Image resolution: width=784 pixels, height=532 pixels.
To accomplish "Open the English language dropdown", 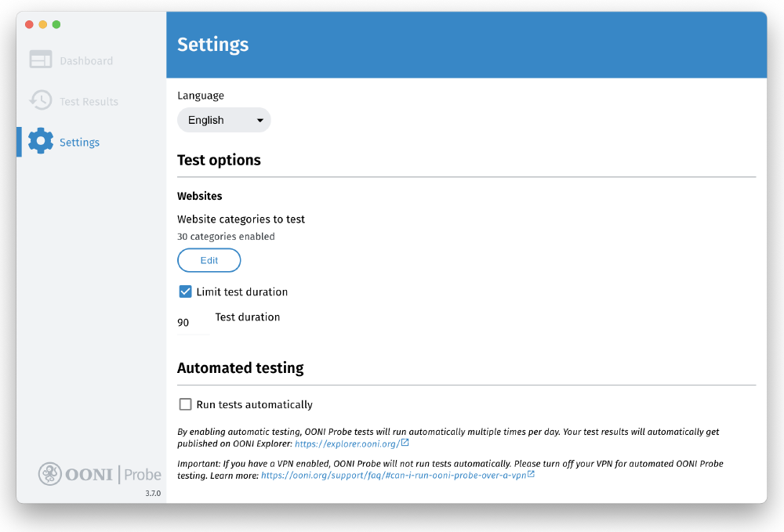I will click(223, 120).
